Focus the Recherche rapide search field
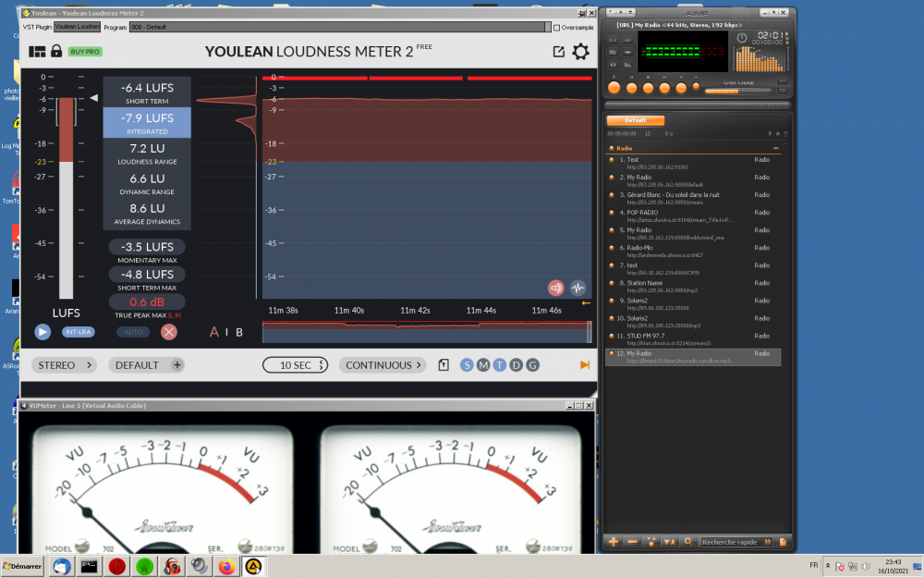This screenshot has height=578, width=924. point(736,542)
